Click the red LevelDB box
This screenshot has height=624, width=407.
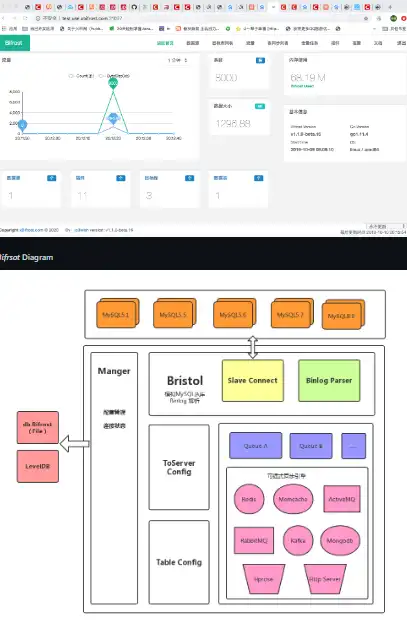click(38, 466)
